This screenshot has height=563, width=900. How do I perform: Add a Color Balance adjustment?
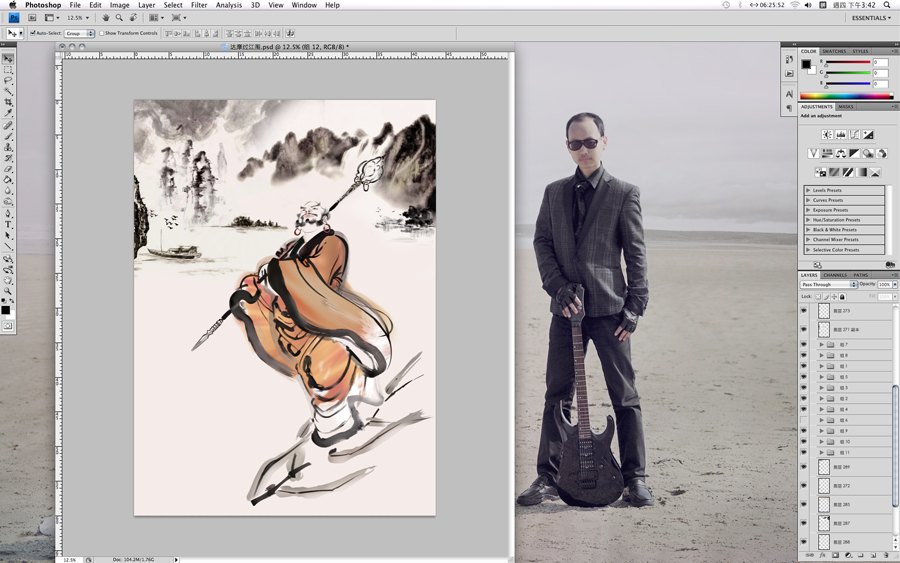[841, 153]
